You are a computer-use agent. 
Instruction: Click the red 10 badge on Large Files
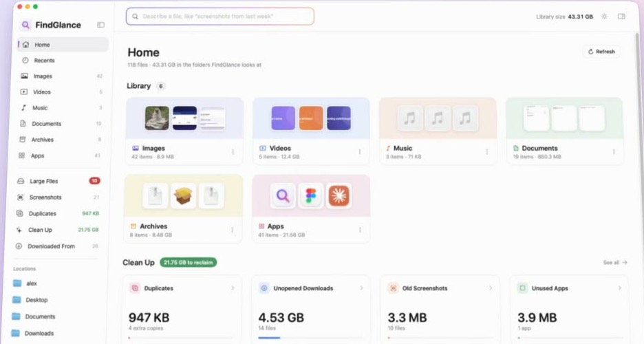coord(94,181)
